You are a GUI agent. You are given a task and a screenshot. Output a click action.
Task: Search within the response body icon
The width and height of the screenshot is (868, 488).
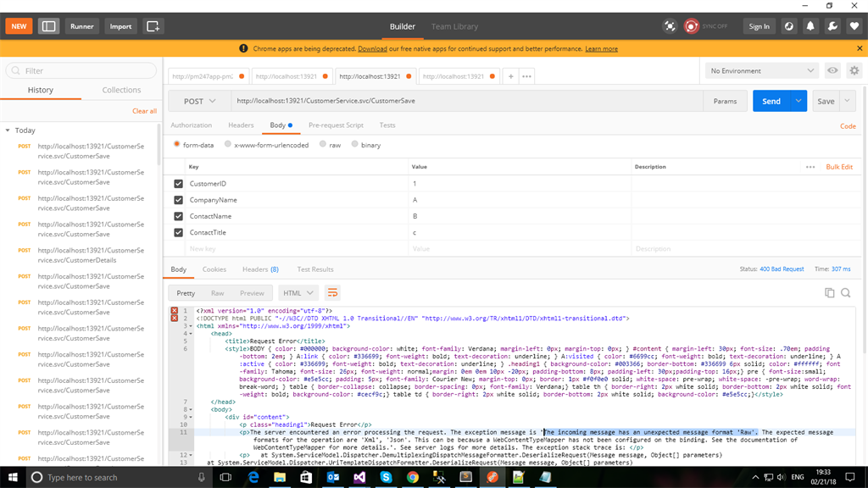pos(846,292)
